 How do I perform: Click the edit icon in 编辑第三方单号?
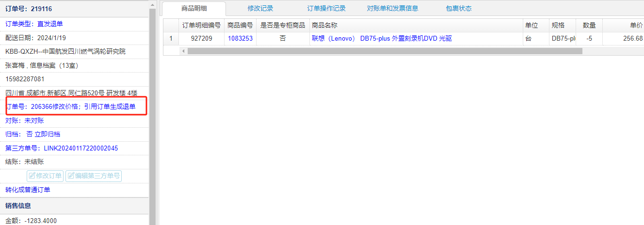pyautogui.click(x=71, y=176)
